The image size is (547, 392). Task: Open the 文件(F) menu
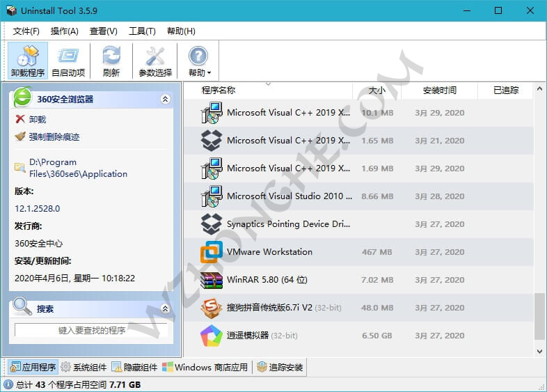pyautogui.click(x=26, y=31)
